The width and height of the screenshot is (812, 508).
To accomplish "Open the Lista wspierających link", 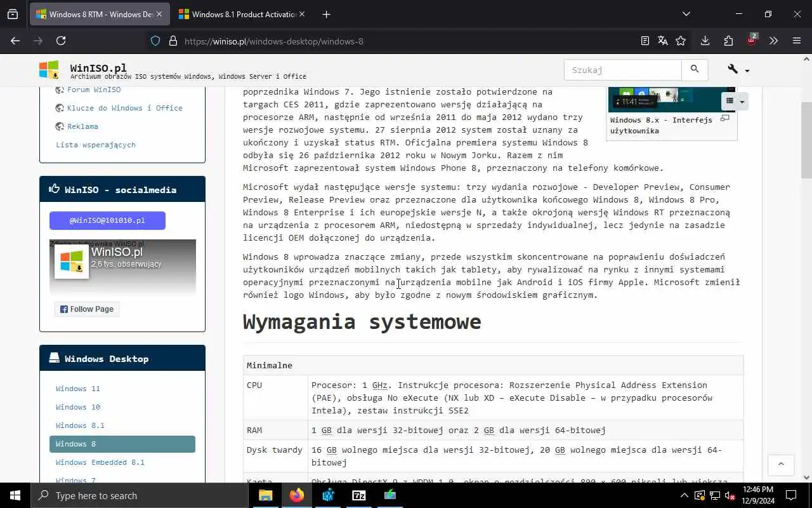I will click(x=96, y=145).
